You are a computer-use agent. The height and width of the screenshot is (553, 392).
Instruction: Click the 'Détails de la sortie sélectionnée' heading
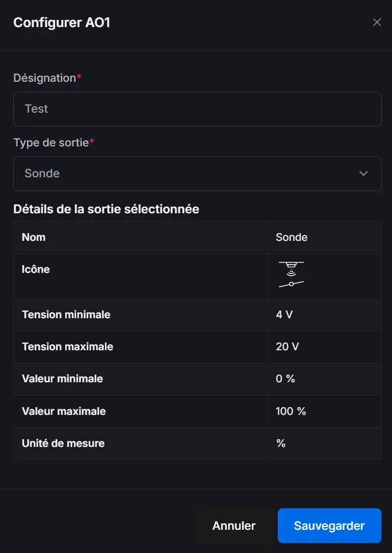coord(106,208)
